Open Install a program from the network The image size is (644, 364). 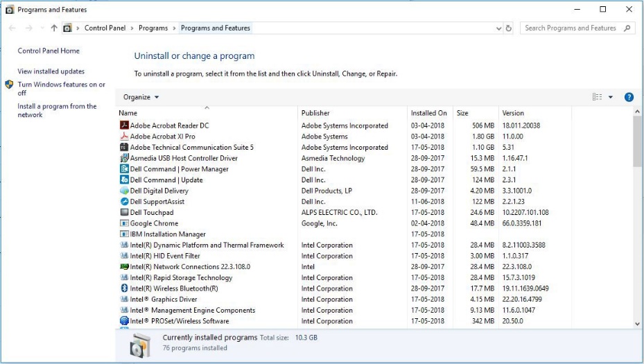point(57,110)
